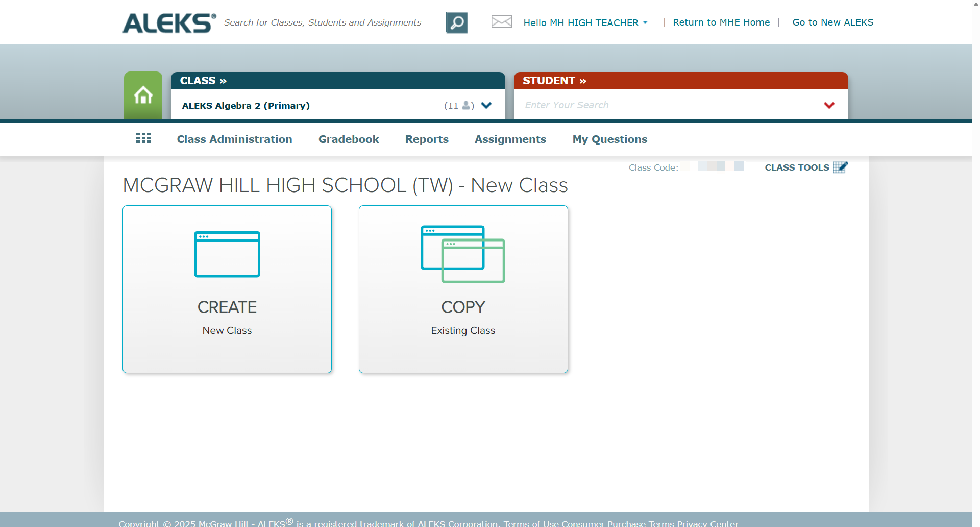Click the CLASS TOOLS label

pos(797,167)
